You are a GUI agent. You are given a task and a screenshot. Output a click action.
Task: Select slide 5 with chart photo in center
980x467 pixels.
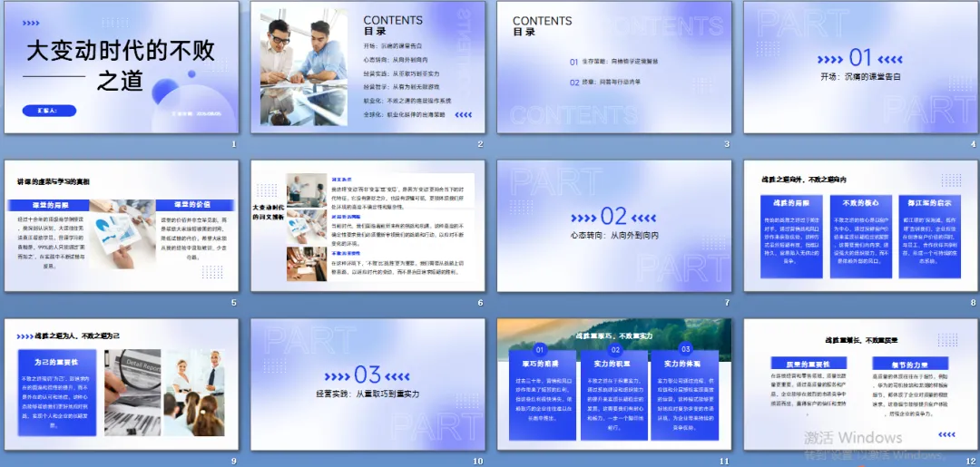point(122,226)
